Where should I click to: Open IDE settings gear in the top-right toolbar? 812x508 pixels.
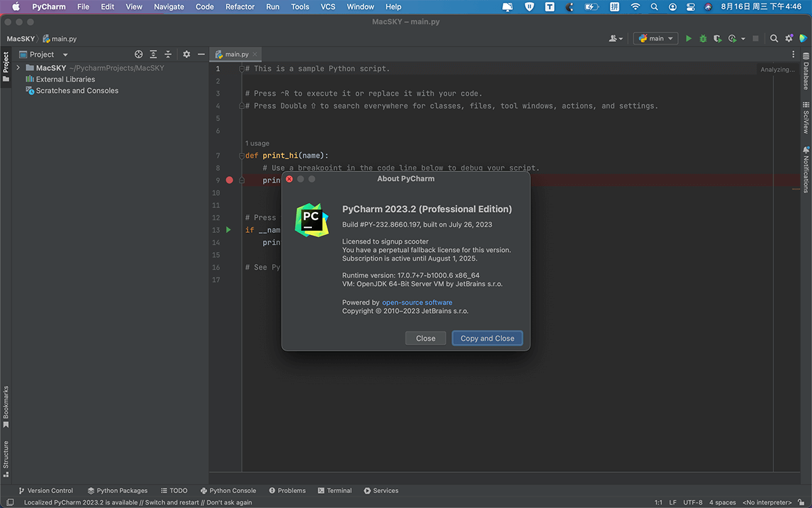pos(788,39)
